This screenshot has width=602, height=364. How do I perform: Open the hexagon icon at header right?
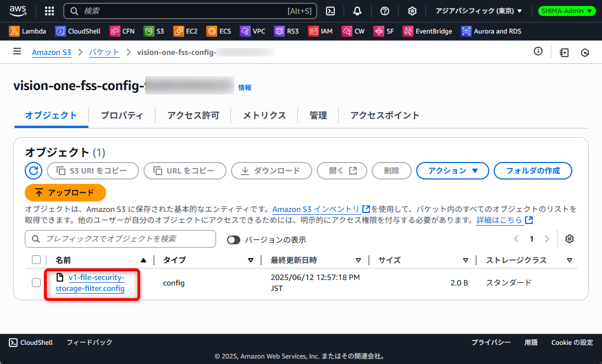pos(585,53)
